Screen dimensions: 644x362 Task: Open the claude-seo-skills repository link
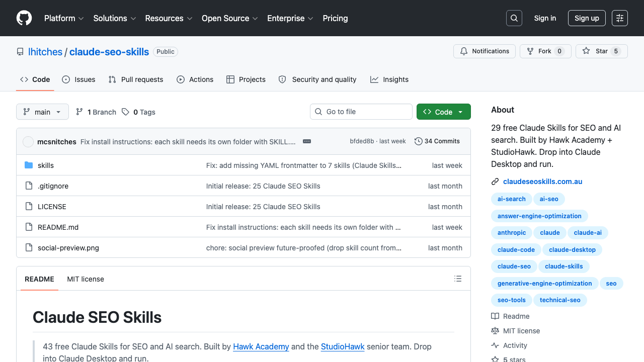109,52
